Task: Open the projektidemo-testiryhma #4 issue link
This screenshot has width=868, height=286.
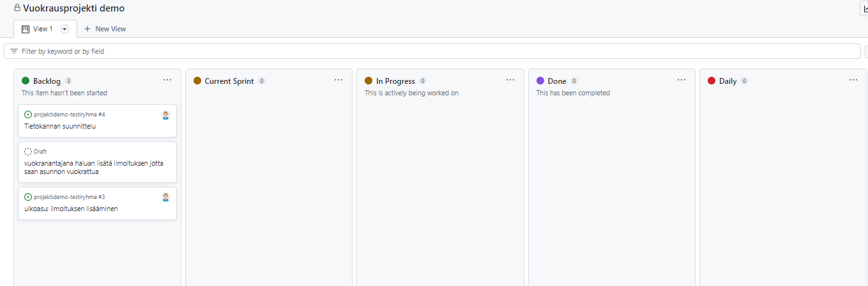Action: click(70, 115)
